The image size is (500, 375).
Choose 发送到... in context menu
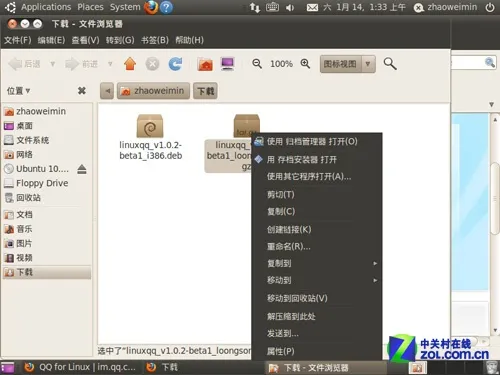tap(317, 333)
